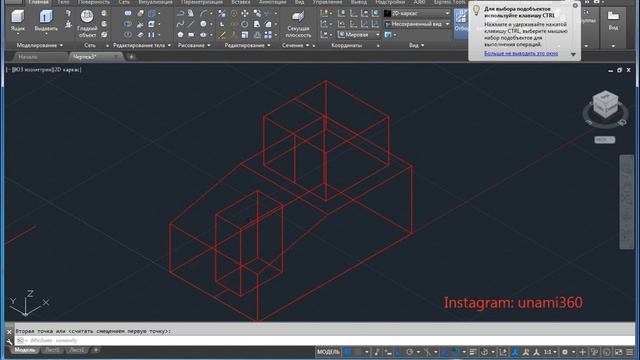The width and height of the screenshot is (640, 360).
Task: Select the Ящик (Box) solid tool
Action: click(18, 20)
